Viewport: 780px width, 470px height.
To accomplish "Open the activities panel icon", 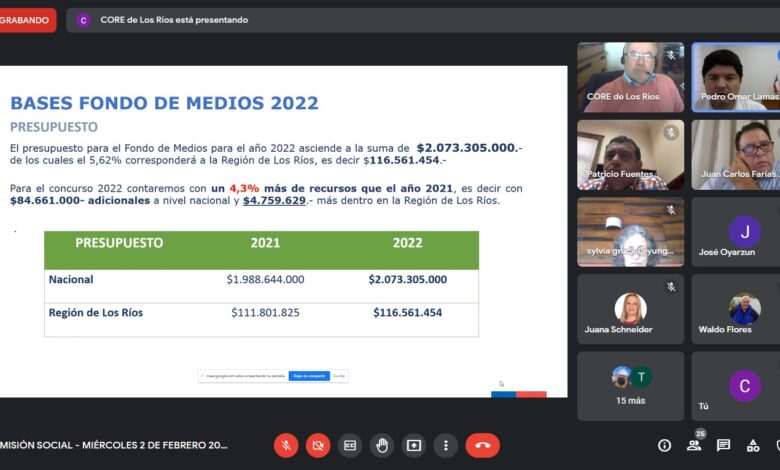I will point(753,445).
